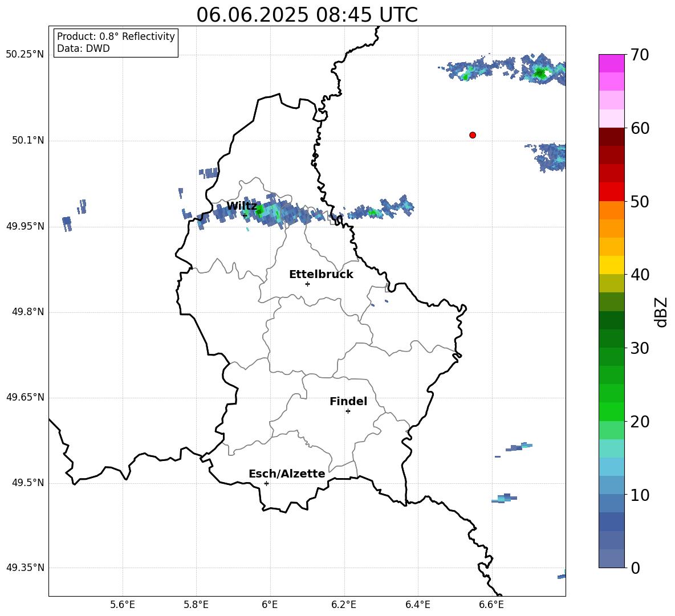Click the Wiltz station cross marker

point(245,215)
